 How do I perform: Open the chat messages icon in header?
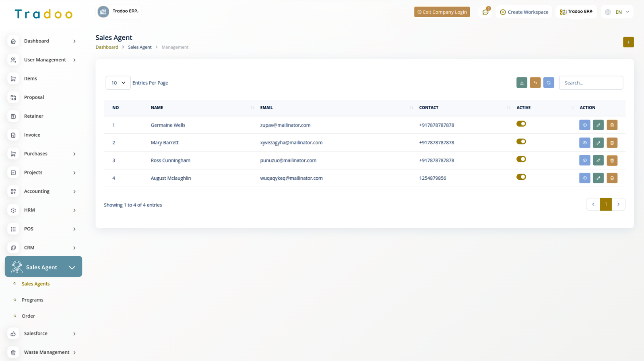[485, 12]
